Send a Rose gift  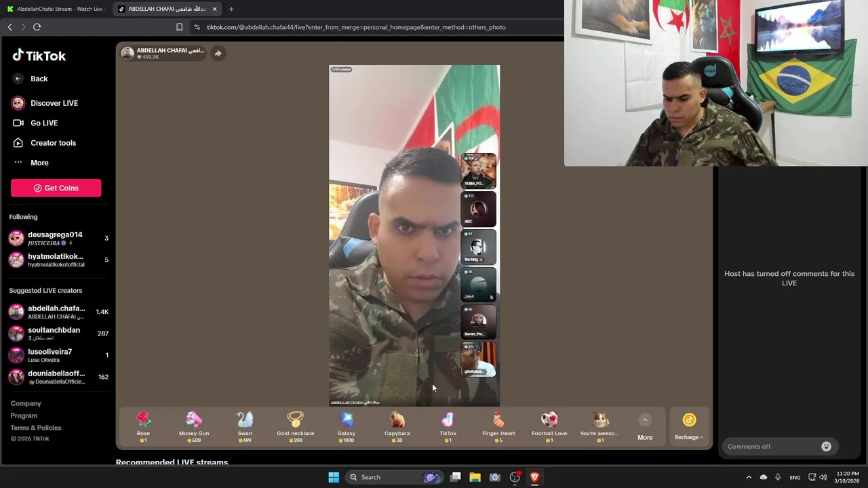[143, 427]
